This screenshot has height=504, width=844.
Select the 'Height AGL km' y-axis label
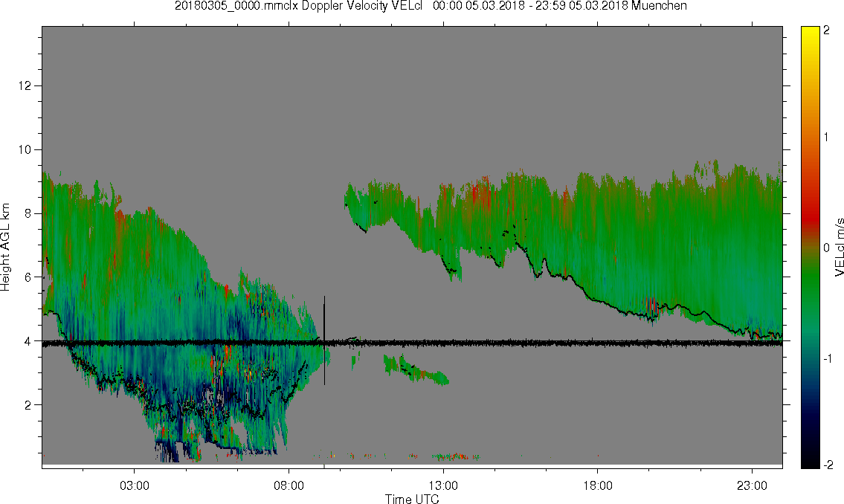5,248
